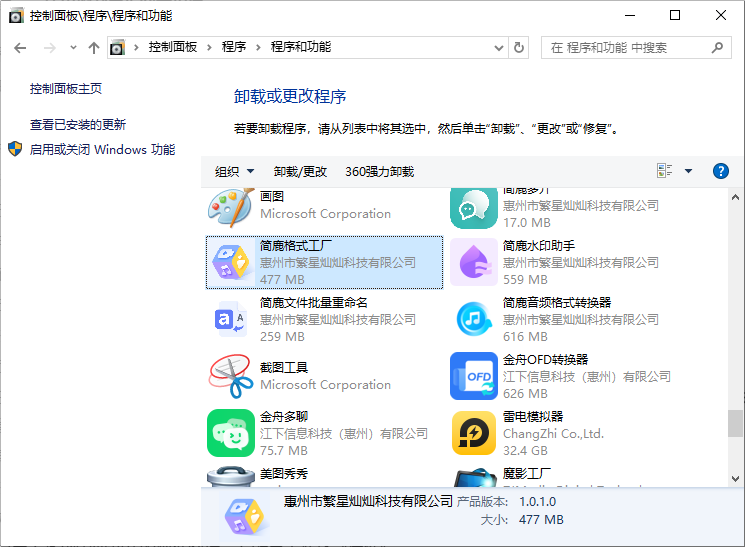Click the 金舟多聊 green chat icon
Screen dimensions: 745x547
231,433
